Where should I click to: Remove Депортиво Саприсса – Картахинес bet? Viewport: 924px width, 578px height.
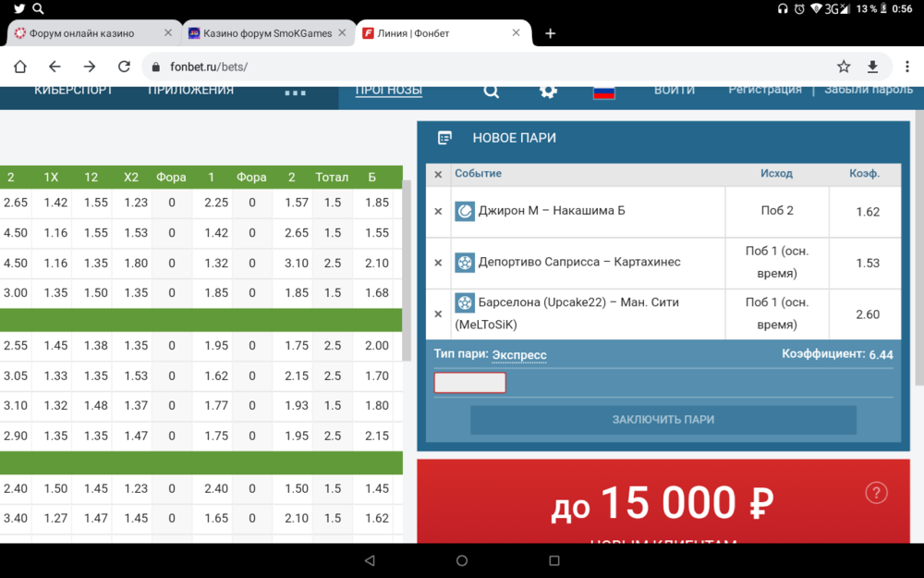tap(438, 263)
